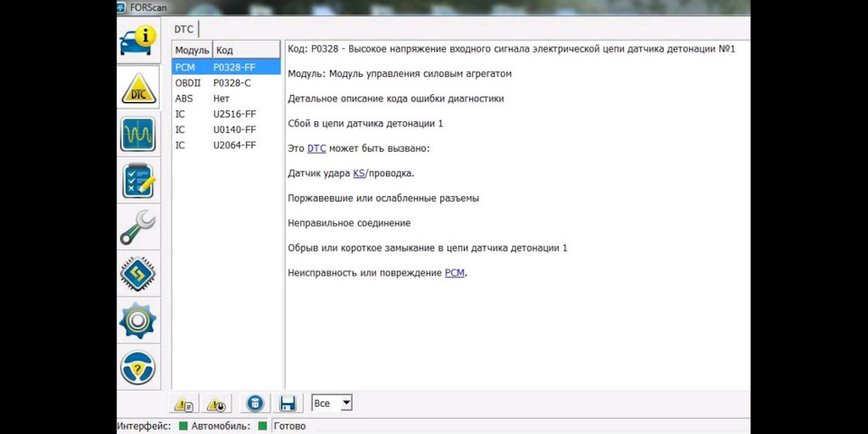Image resolution: width=868 pixels, height=434 pixels.
Task: Open the help steering wheel icon
Action: pos(138,368)
